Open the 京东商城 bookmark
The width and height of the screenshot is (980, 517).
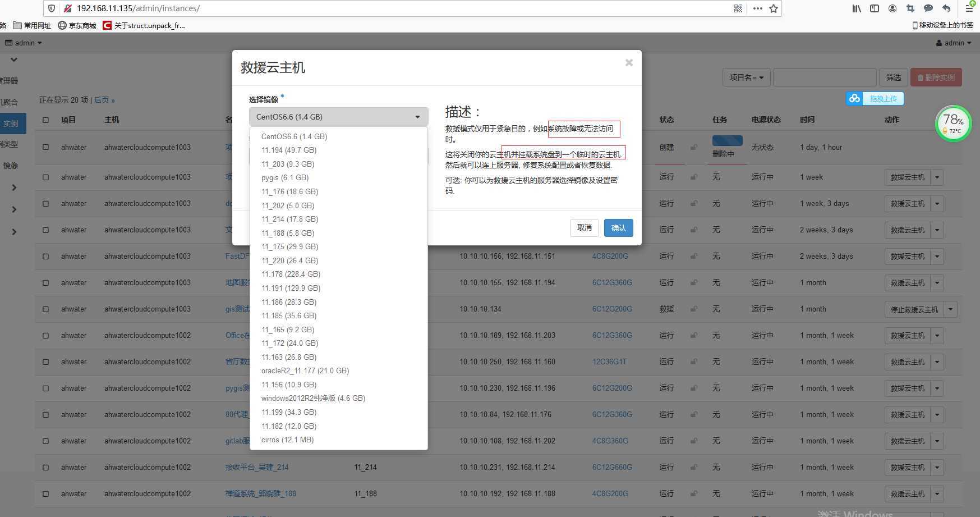[76, 25]
